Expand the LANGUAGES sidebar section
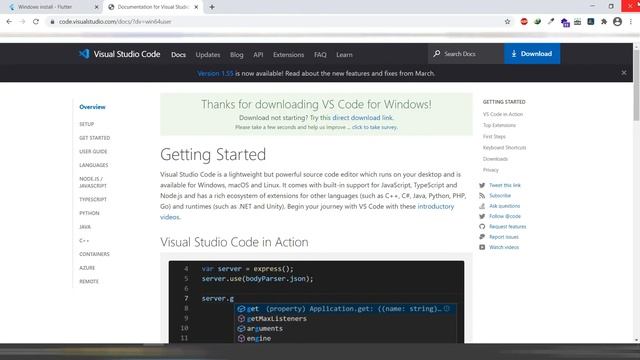This screenshot has height=360, width=640. (x=94, y=165)
